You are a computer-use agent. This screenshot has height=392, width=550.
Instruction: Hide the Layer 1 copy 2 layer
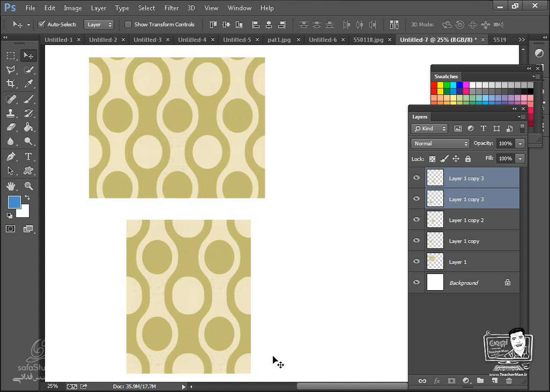click(417, 219)
